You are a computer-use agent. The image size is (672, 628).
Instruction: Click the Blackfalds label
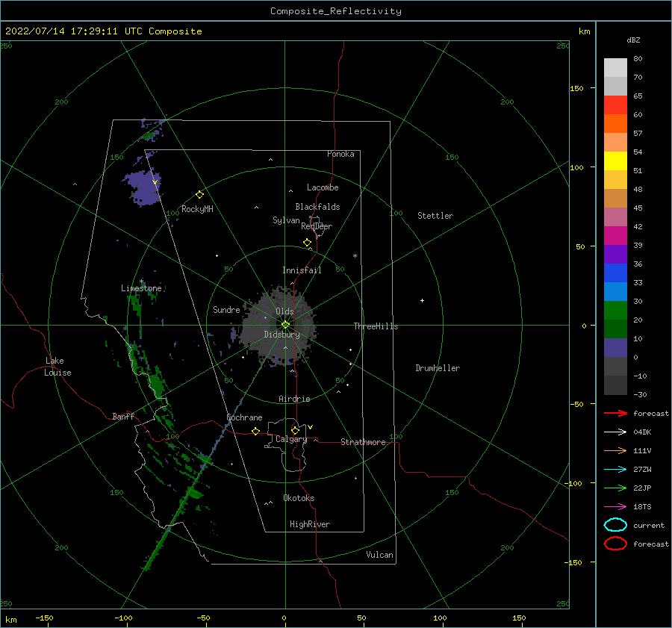(x=317, y=207)
